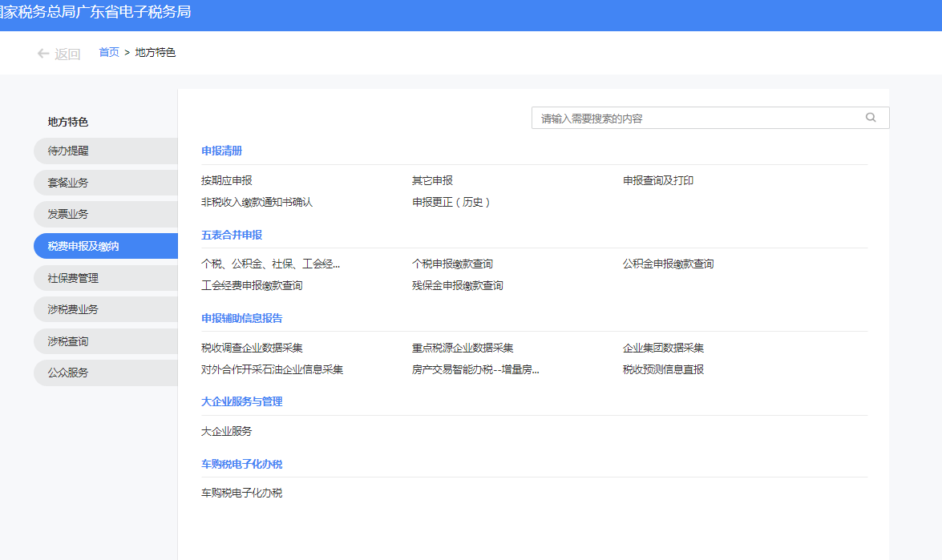Screen dimensions: 942x560
Task: Open 公积金申报缴款查询 link
Action: click(x=668, y=264)
